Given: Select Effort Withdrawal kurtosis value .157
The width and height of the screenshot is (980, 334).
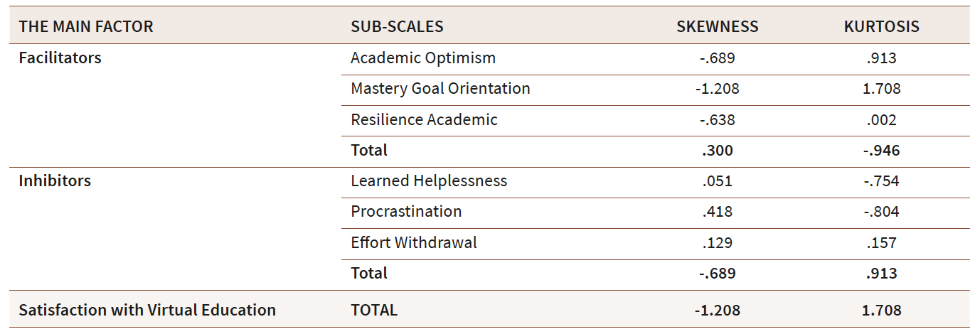Looking at the screenshot, I should click(881, 242).
